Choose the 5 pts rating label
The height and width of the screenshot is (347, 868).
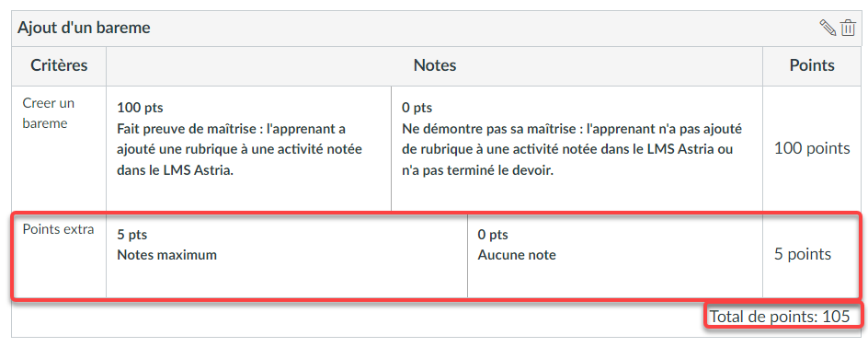pyautogui.click(x=131, y=235)
